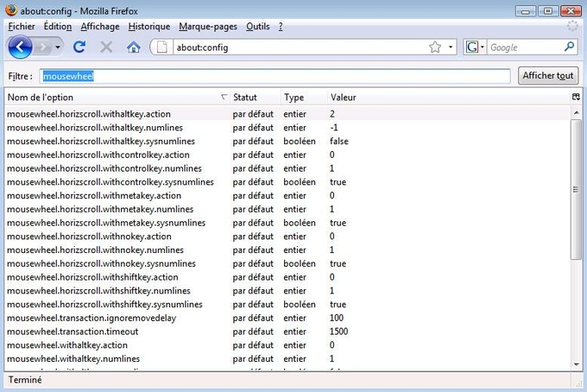
Task: Open the Édition menu
Action: [58, 27]
